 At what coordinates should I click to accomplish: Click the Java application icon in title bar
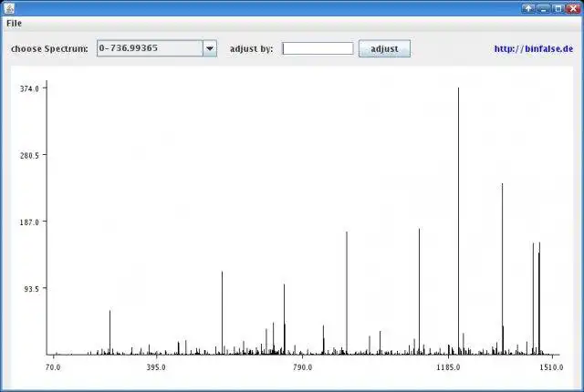9,8
